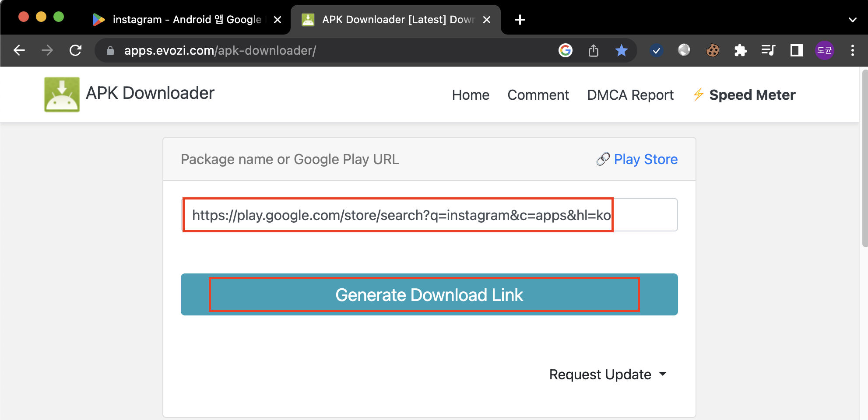The image size is (868, 420).
Task: Open the Chrome three-dot menu
Action: [852, 50]
